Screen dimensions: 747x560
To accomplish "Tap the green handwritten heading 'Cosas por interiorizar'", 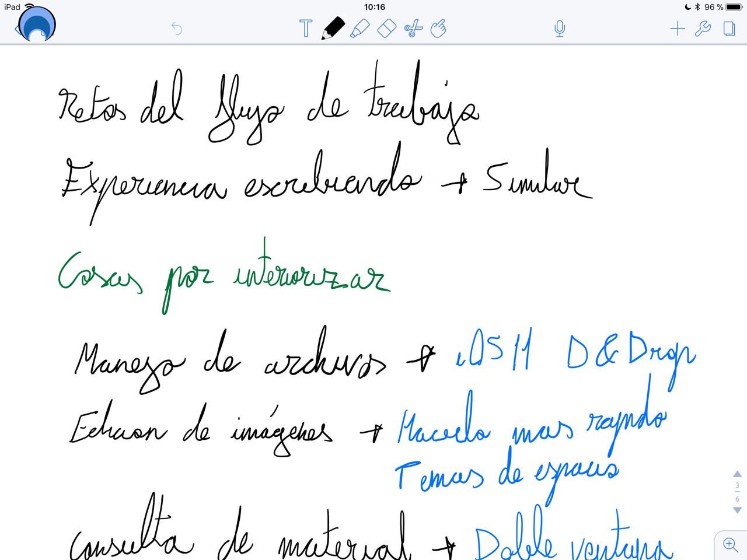I will [224, 275].
